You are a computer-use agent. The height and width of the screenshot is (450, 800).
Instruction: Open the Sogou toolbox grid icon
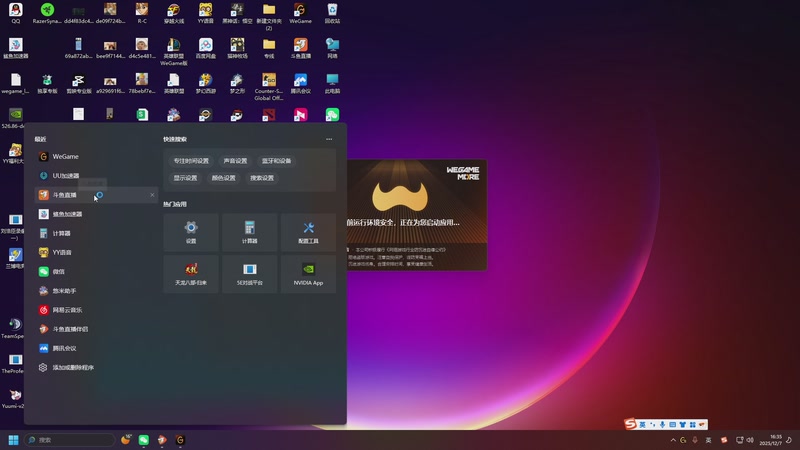pyautogui.click(x=692, y=424)
